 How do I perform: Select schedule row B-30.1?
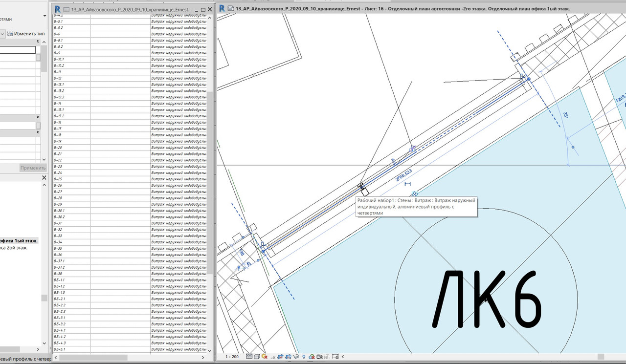(x=130, y=211)
